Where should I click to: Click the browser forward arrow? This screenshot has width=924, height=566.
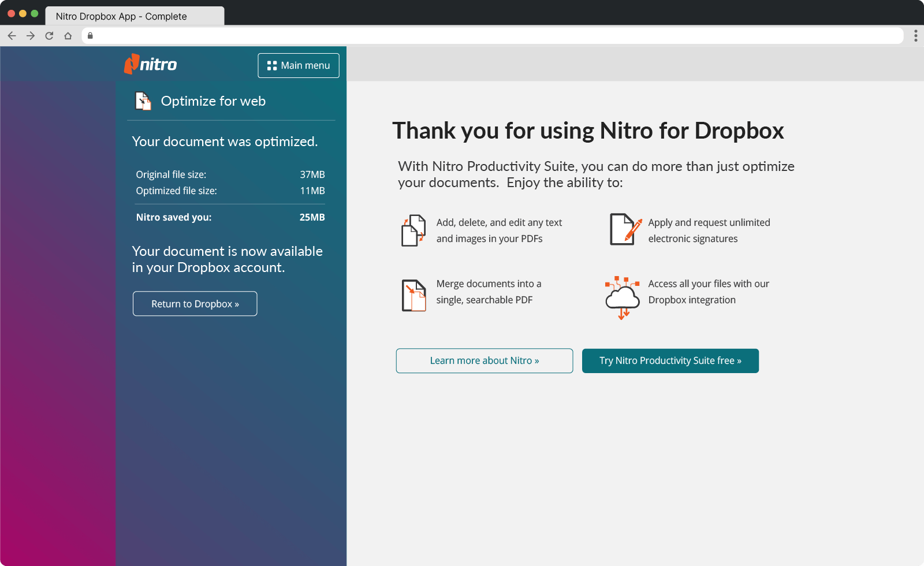tap(31, 36)
